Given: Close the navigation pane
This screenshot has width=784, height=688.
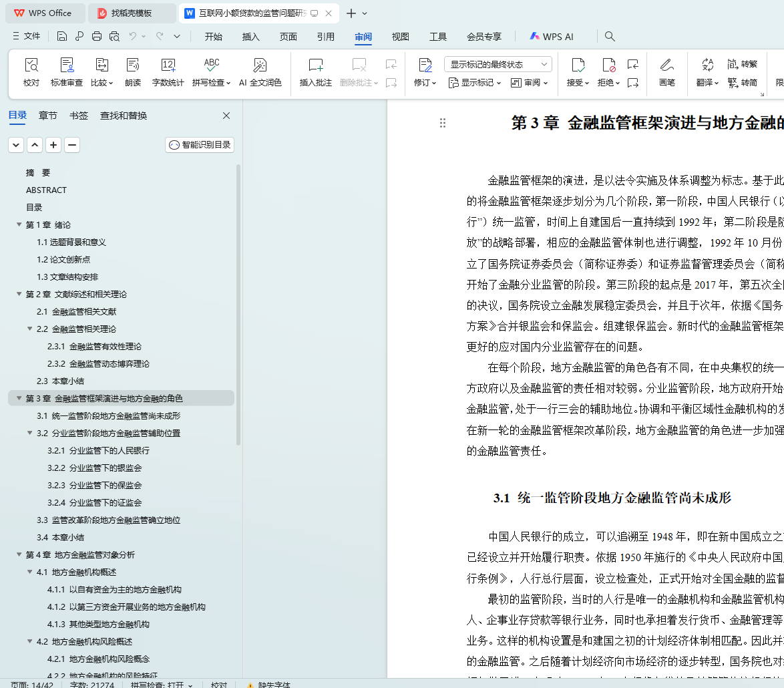Looking at the screenshot, I should [226, 116].
